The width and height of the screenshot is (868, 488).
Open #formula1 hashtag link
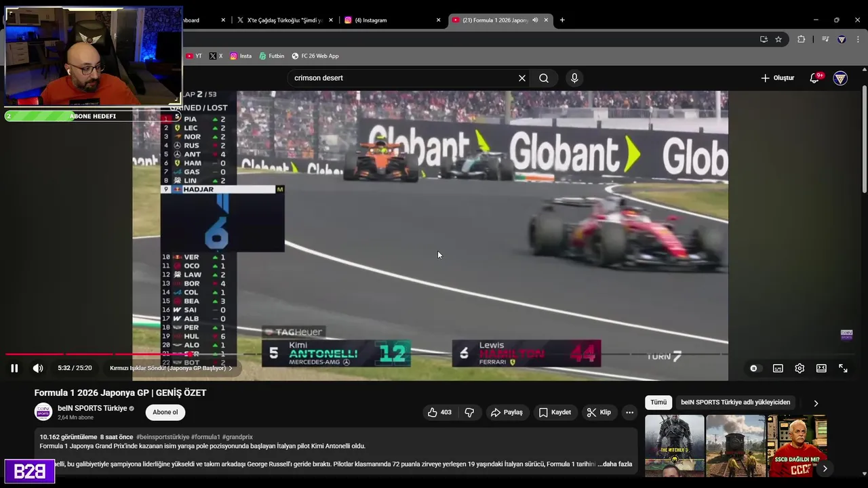[206, 437]
